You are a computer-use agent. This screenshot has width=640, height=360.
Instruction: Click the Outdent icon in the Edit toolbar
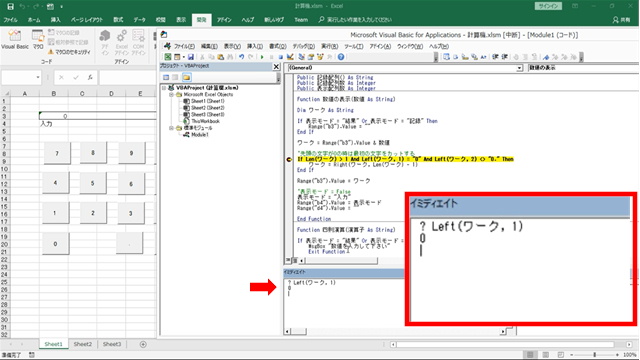505,57
